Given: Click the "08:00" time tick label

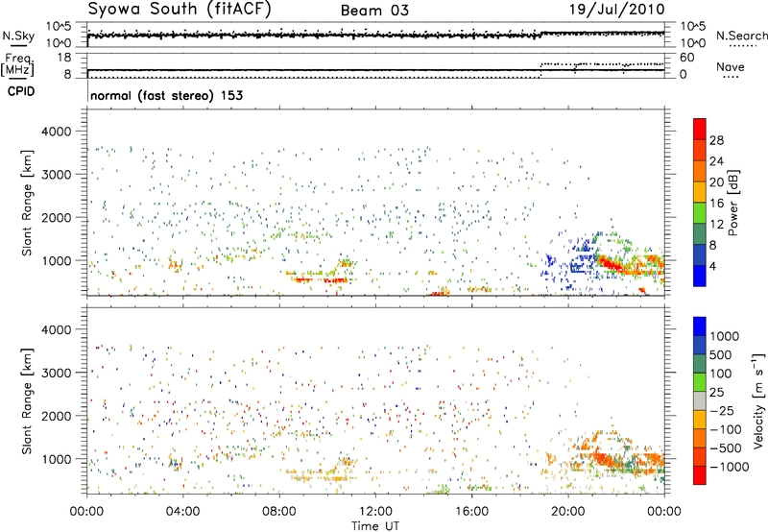Looking at the screenshot, I should [x=279, y=512].
